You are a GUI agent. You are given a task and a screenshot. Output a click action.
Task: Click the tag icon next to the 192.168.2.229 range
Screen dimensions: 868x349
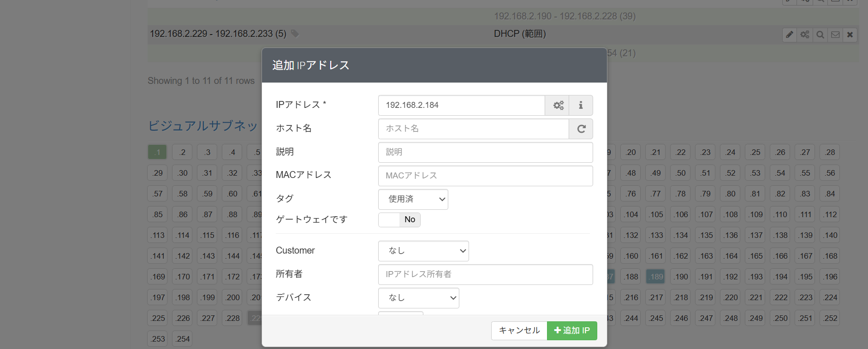(295, 34)
